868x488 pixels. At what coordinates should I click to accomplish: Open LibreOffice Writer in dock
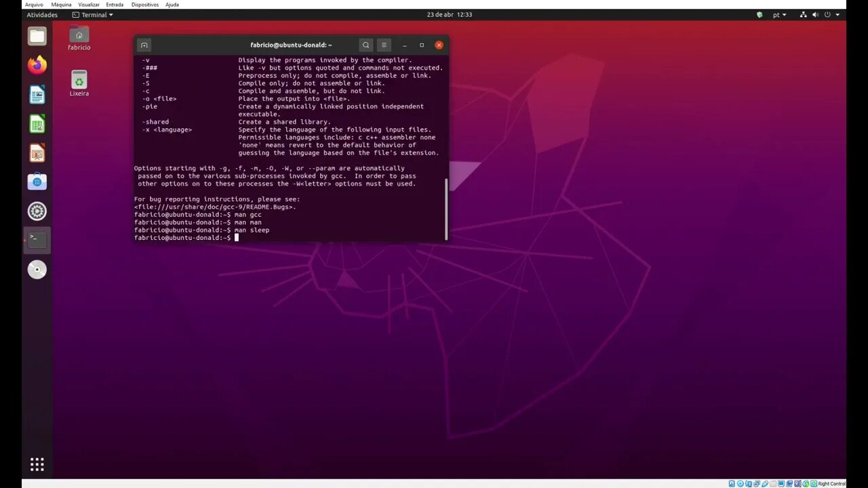click(37, 94)
